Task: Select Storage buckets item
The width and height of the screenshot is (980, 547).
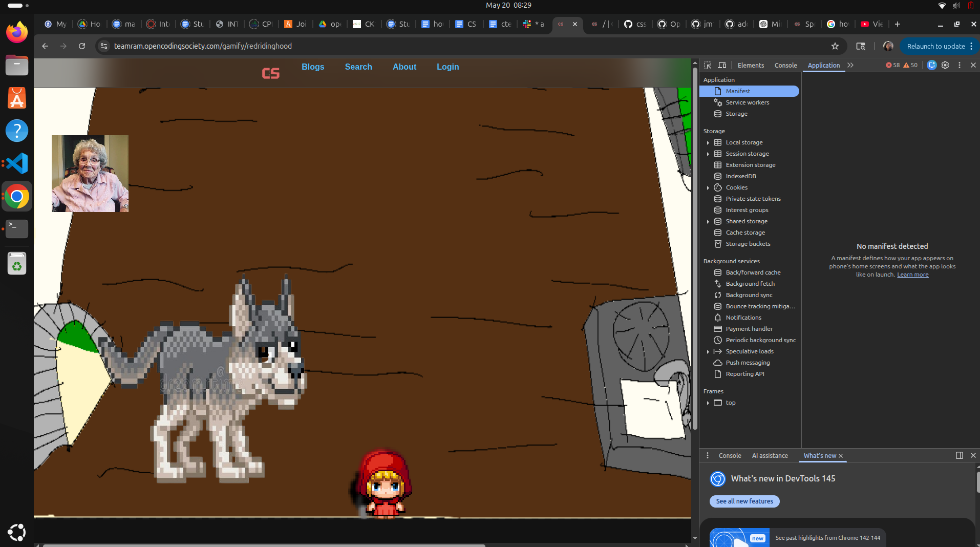Action: (x=749, y=244)
